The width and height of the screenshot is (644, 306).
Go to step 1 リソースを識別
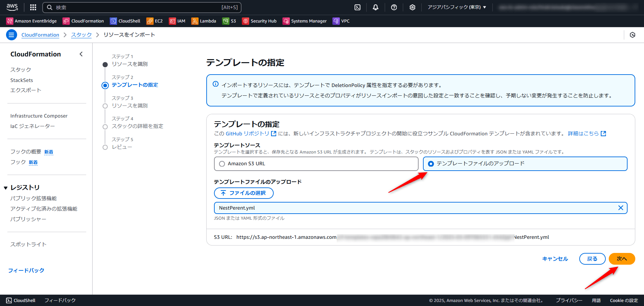click(129, 64)
